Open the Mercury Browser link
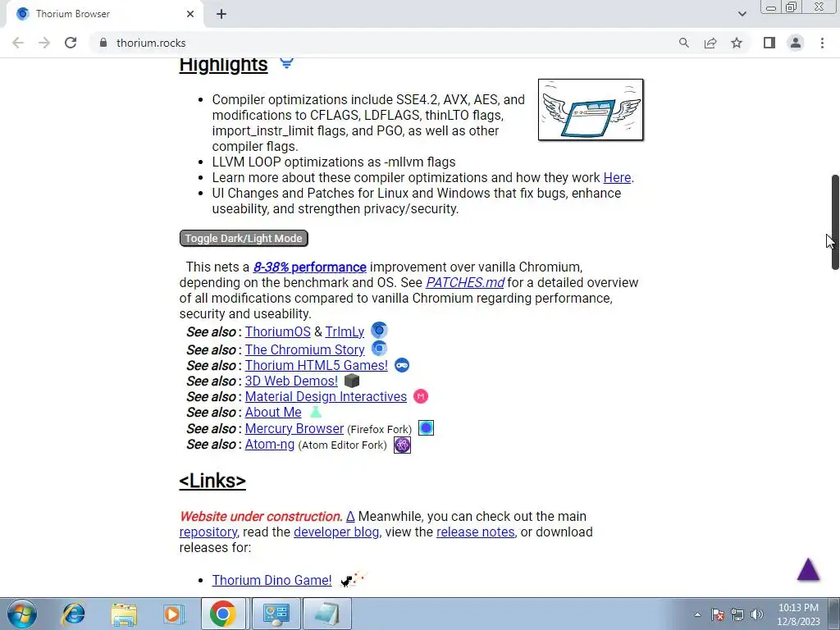840x630 pixels. [294, 428]
